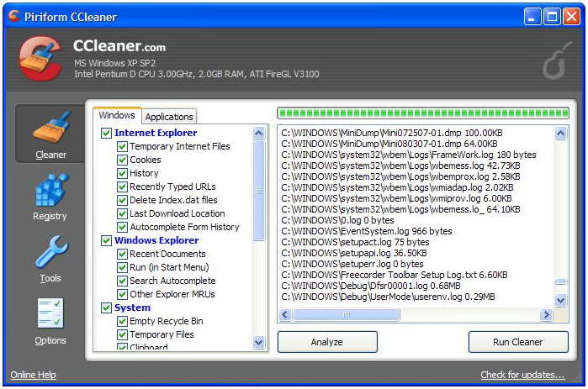Viewport: 588px width, 389px height.
Task: Toggle Empty Recycle Bin checkbox
Action: (x=122, y=321)
